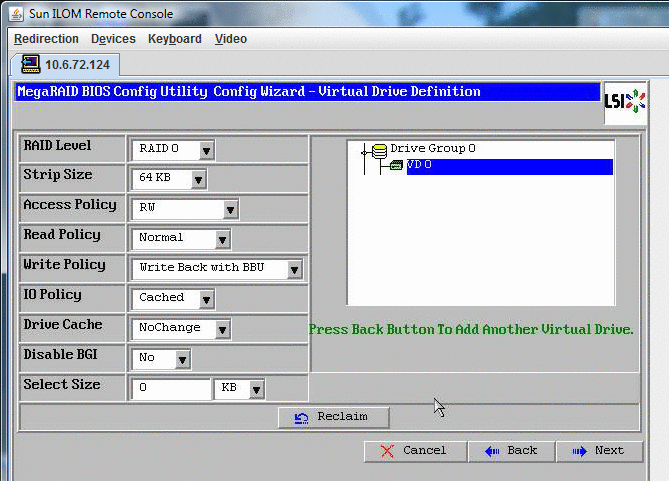The image size is (669, 481).
Task: Click the Select Size label
Action: (62, 384)
